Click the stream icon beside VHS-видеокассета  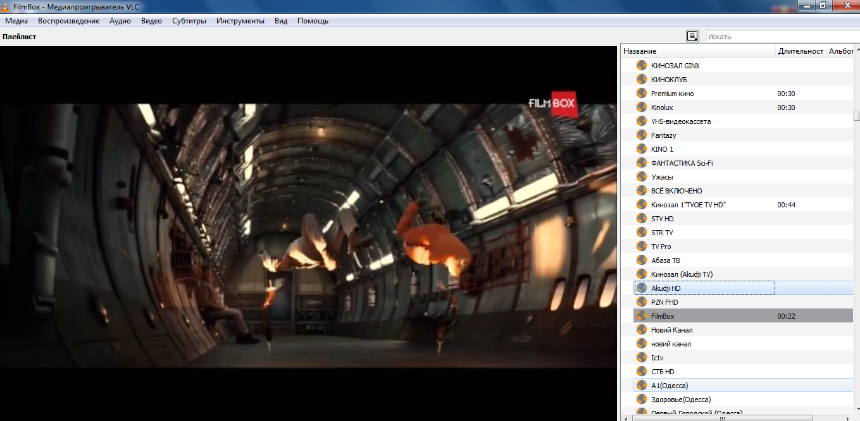pyautogui.click(x=641, y=121)
